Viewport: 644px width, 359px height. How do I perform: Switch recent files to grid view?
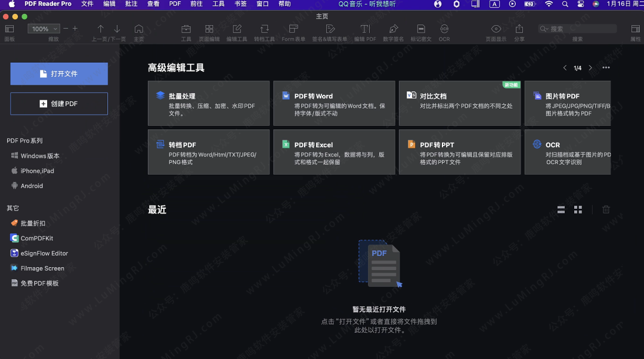coord(578,210)
